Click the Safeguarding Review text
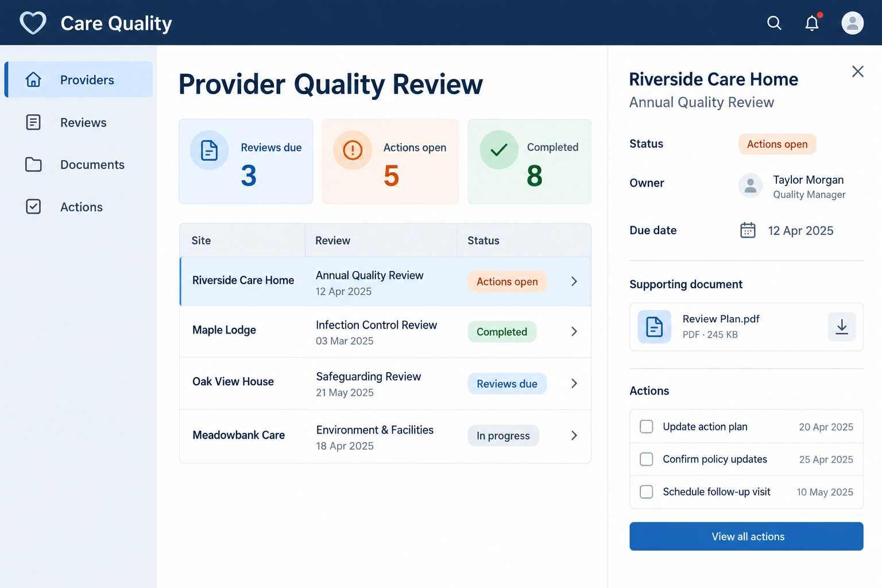The height and width of the screenshot is (588, 882). (369, 377)
